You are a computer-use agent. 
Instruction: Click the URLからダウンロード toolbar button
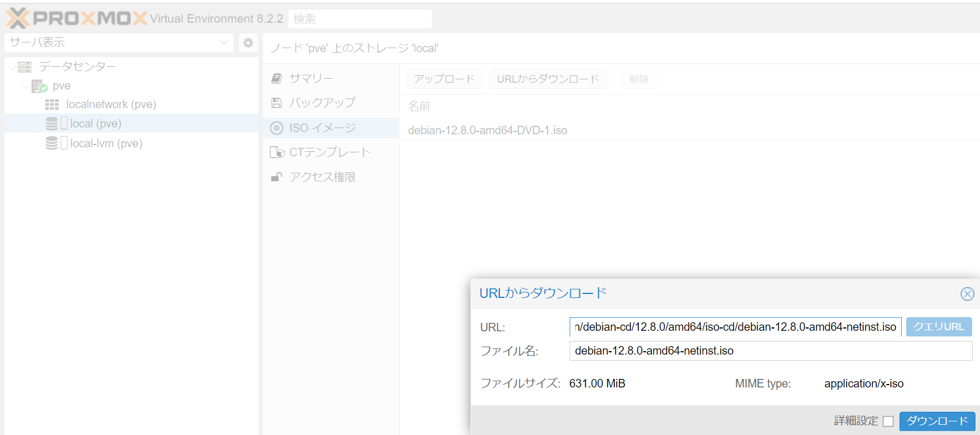click(x=548, y=79)
